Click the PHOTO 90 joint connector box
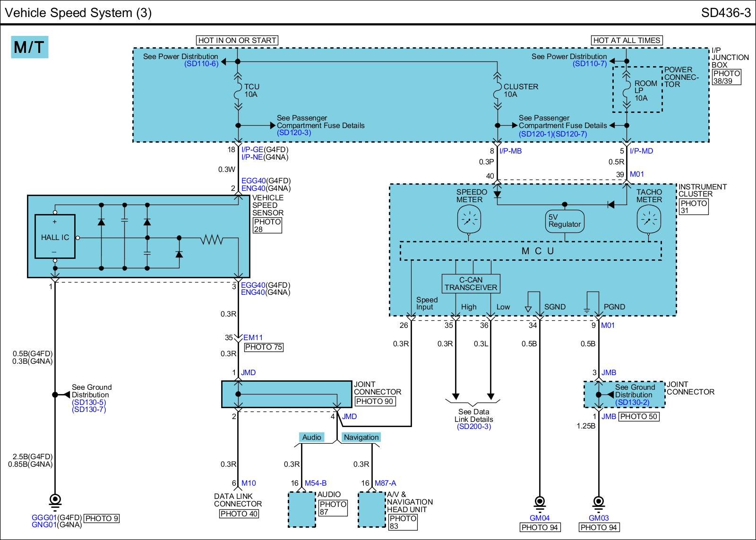 point(375,401)
